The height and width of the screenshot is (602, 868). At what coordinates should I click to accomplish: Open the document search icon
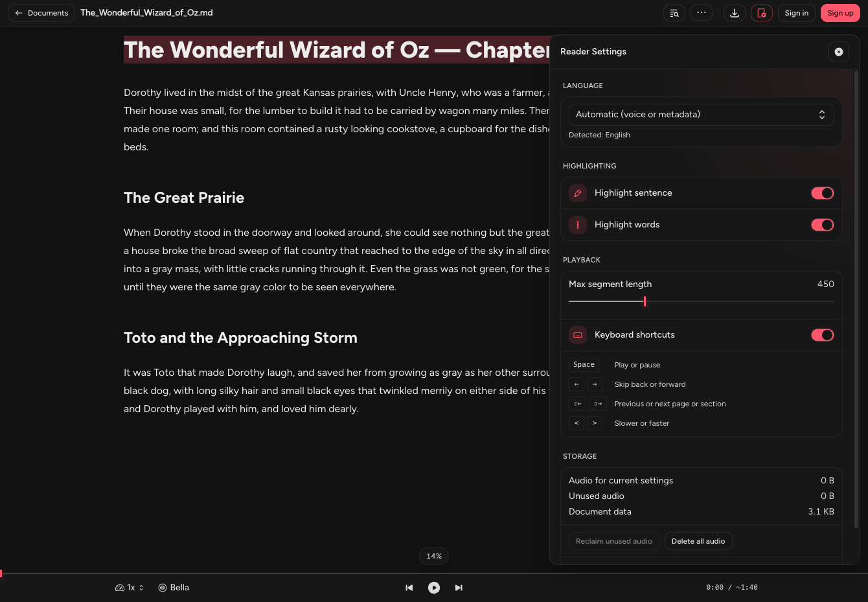pyautogui.click(x=674, y=13)
